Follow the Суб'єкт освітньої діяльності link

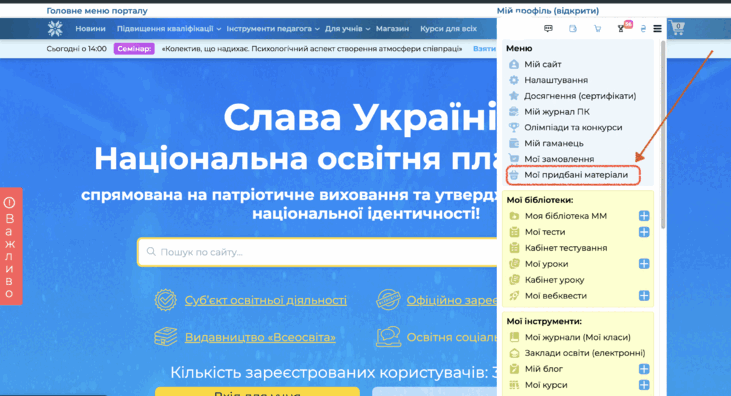pos(266,300)
